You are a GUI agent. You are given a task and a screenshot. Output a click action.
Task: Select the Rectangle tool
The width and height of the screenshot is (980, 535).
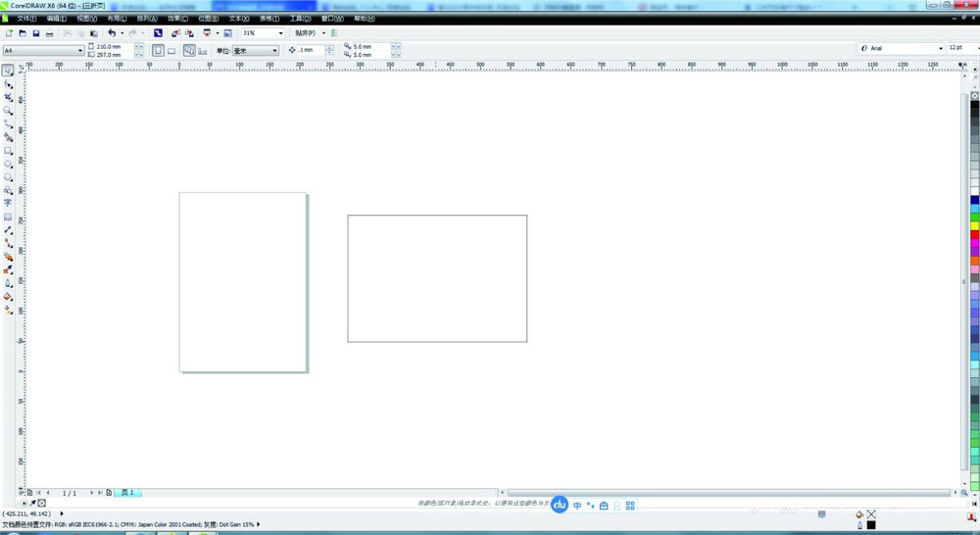[8, 151]
